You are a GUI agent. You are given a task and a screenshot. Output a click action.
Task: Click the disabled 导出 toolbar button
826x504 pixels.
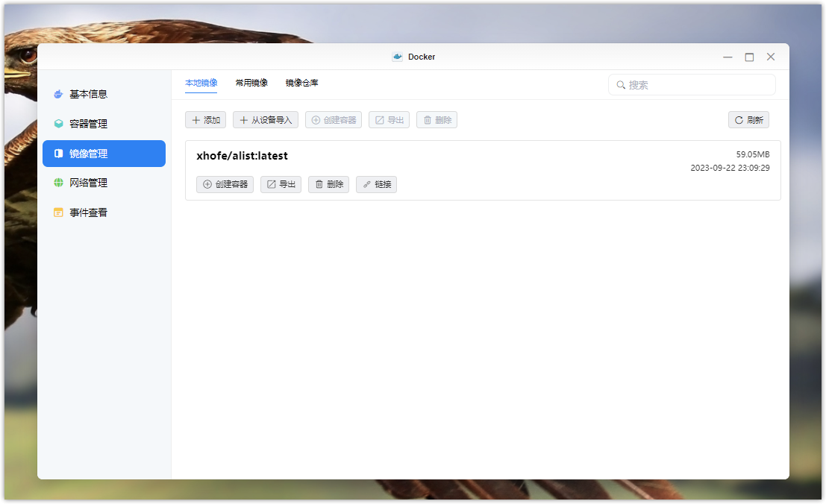coord(389,120)
